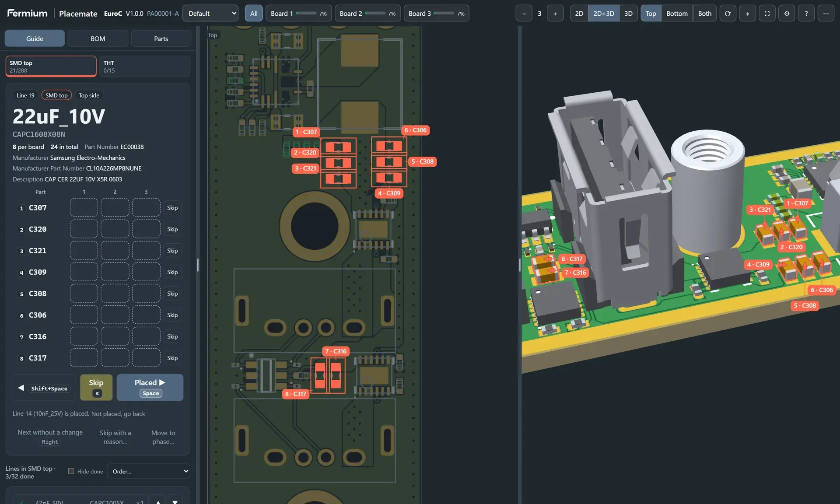840x504 pixels.
Task: Select the 1 · C307 marker on the 2D board
Action: (x=306, y=132)
